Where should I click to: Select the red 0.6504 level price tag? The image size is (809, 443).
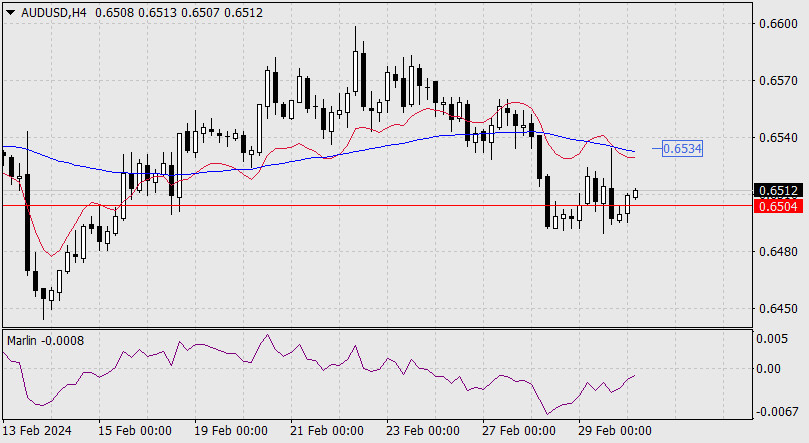[x=778, y=206]
